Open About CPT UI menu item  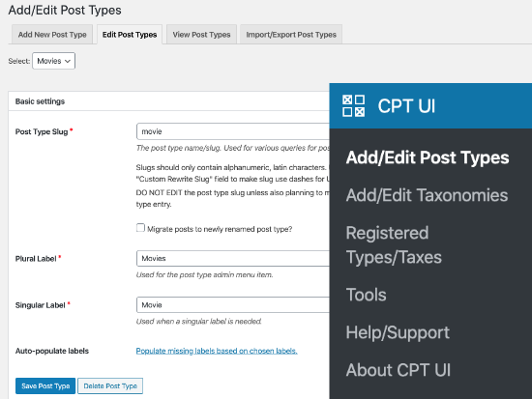(399, 370)
